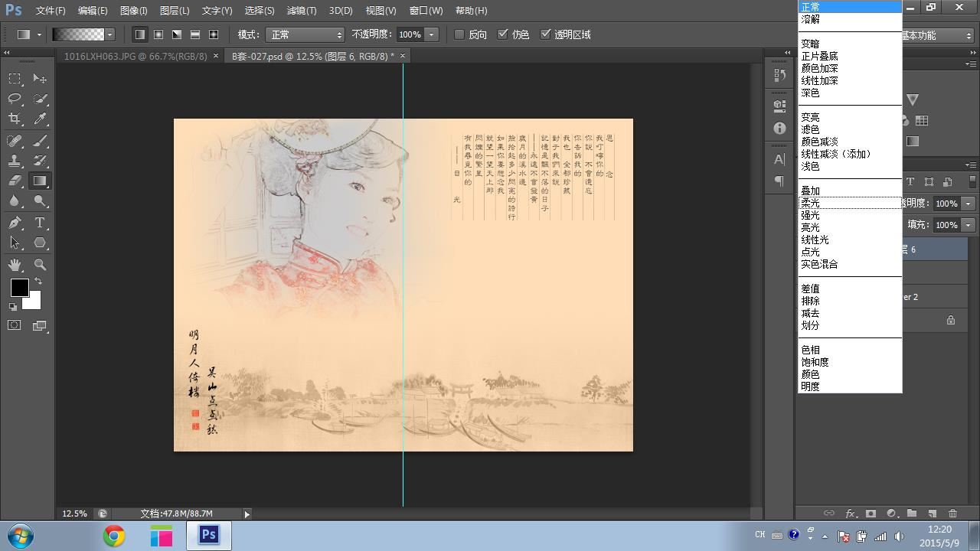
Task: Select the Pen tool
Action: click(15, 223)
